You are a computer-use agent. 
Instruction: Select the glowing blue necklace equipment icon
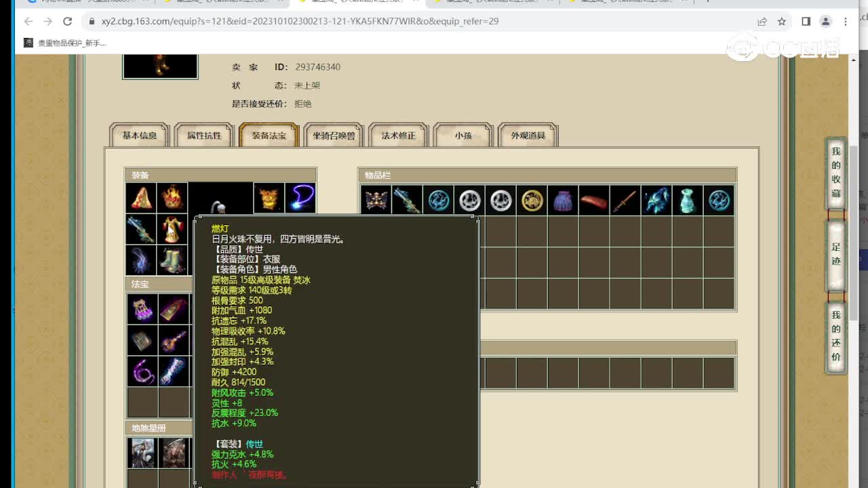(300, 198)
